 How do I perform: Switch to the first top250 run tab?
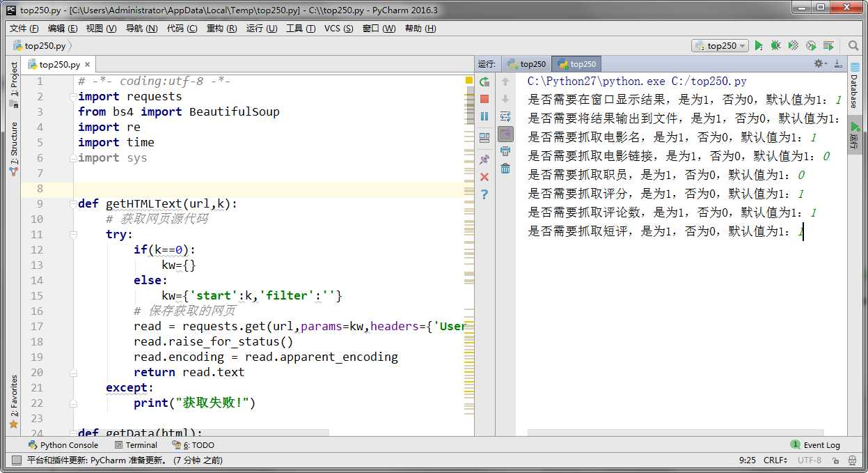coord(527,64)
